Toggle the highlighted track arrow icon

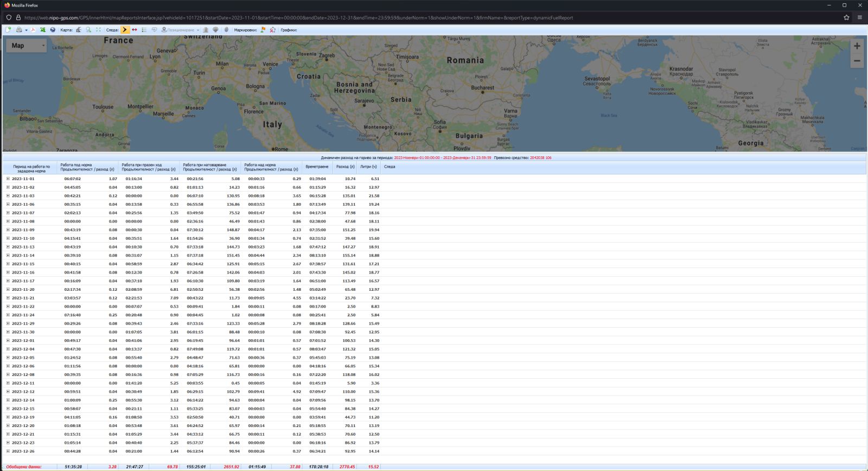click(125, 30)
